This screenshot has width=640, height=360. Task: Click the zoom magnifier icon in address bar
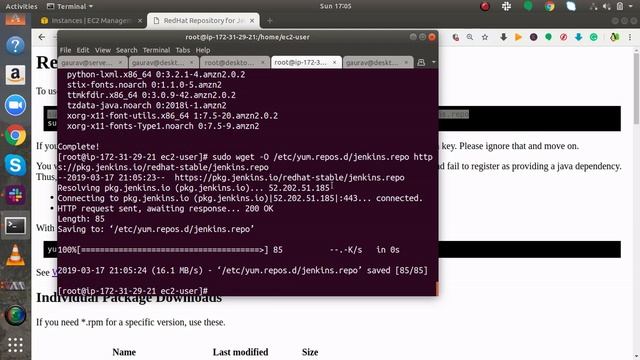click(x=470, y=37)
